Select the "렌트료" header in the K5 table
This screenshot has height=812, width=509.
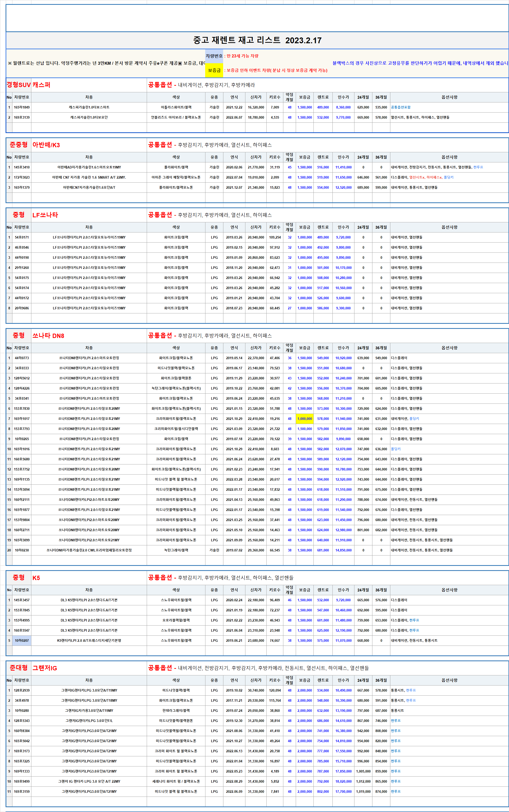[x=323, y=590]
